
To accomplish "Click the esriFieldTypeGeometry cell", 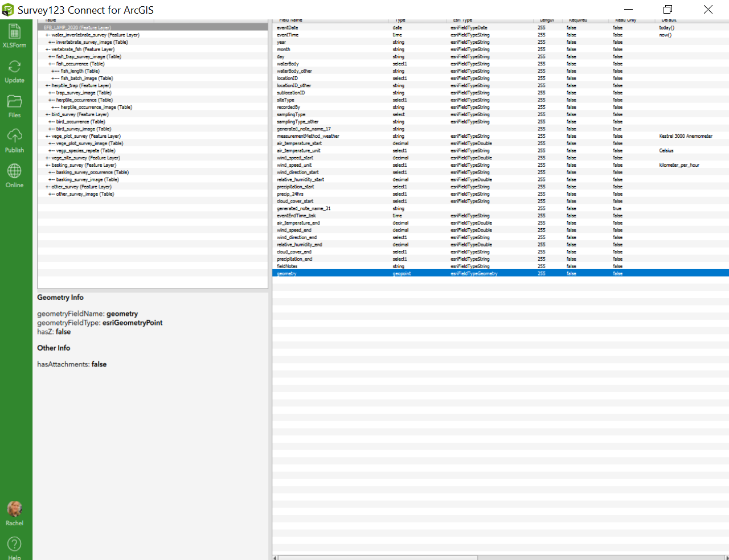I will [x=474, y=274].
